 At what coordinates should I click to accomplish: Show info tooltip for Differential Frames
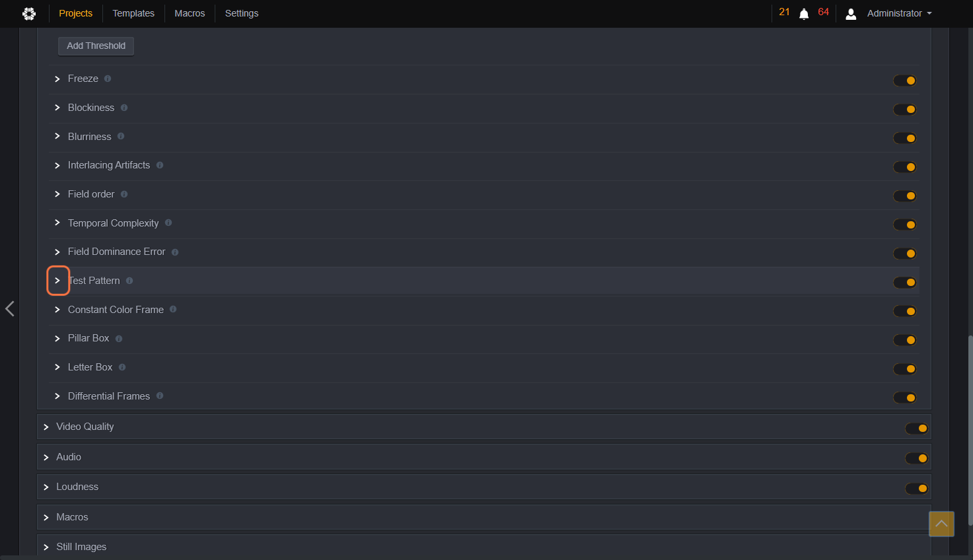[160, 396]
